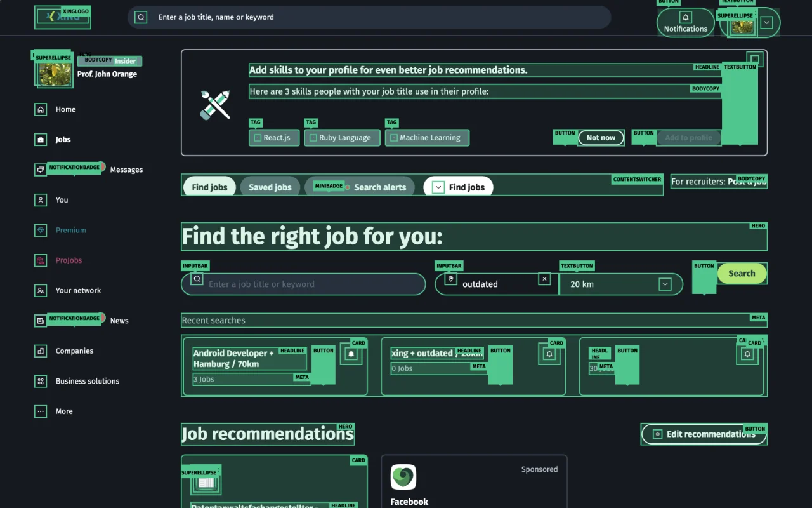Dismiss skills suggestion with Not now
Viewport: 812px width, 508px height.
pos(601,137)
